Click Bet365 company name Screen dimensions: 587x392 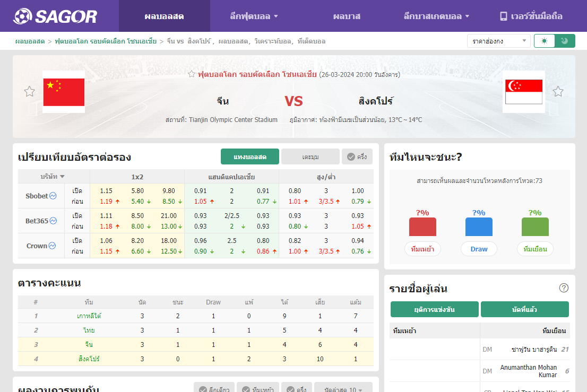pos(37,221)
